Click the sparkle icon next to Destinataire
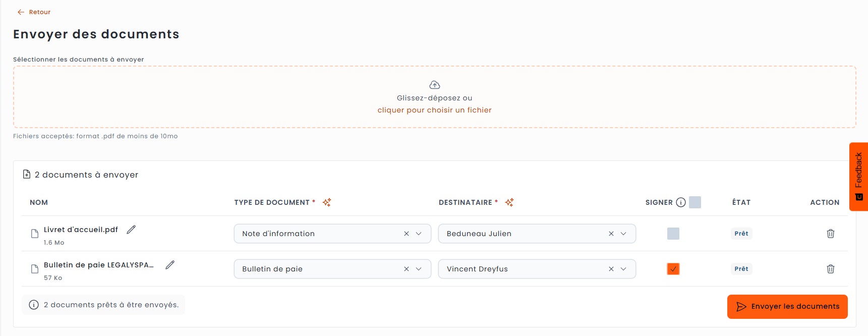This screenshot has width=868, height=336. coord(509,202)
